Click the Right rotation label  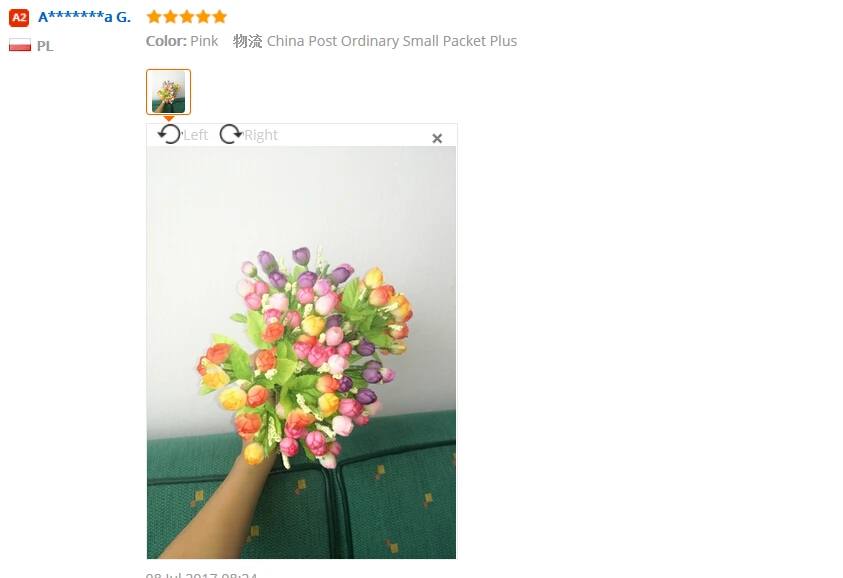pos(261,135)
